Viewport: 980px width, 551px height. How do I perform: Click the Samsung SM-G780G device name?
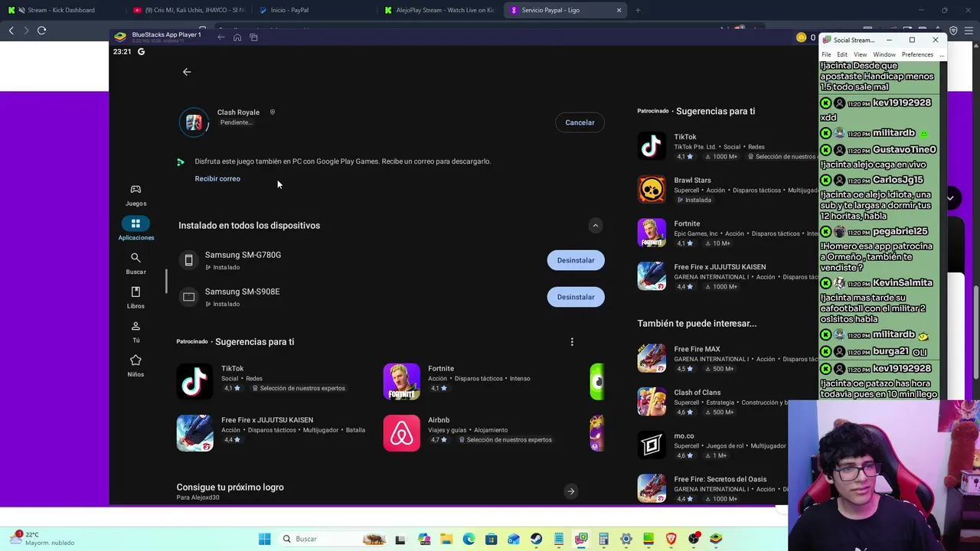pyautogui.click(x=243, y=255)
